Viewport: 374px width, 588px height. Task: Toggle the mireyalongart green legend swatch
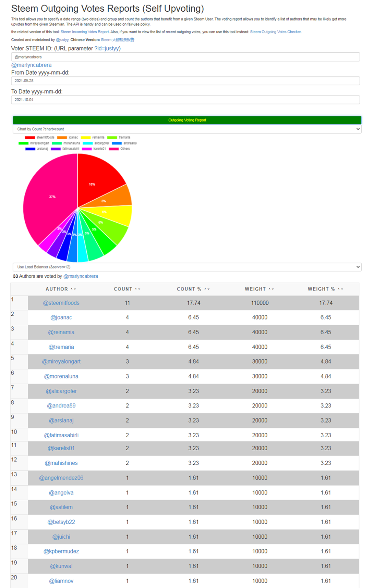click(x=23, y=143)
